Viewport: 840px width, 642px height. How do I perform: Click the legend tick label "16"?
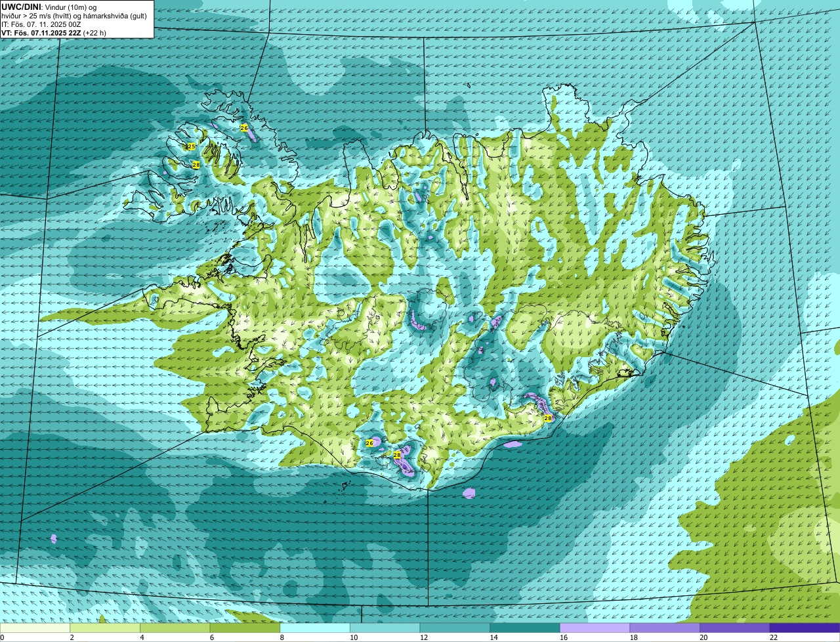tap(563, 637)
